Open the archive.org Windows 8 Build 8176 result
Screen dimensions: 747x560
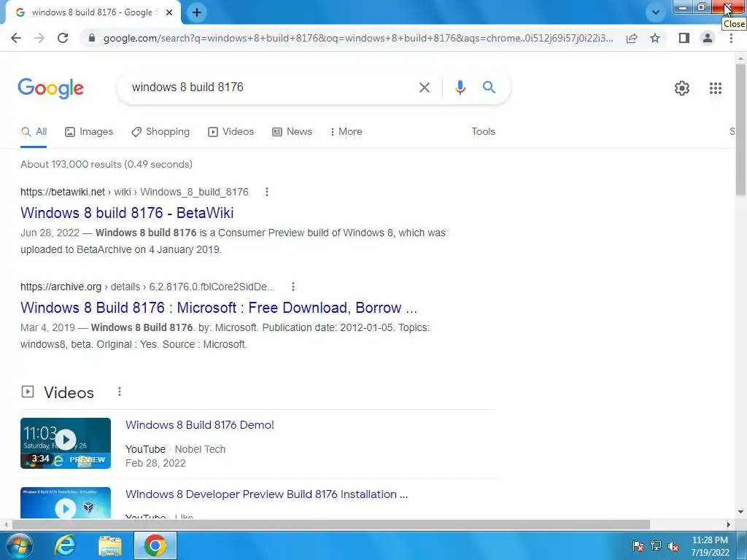pyautogui.click(x=219, y=308)
